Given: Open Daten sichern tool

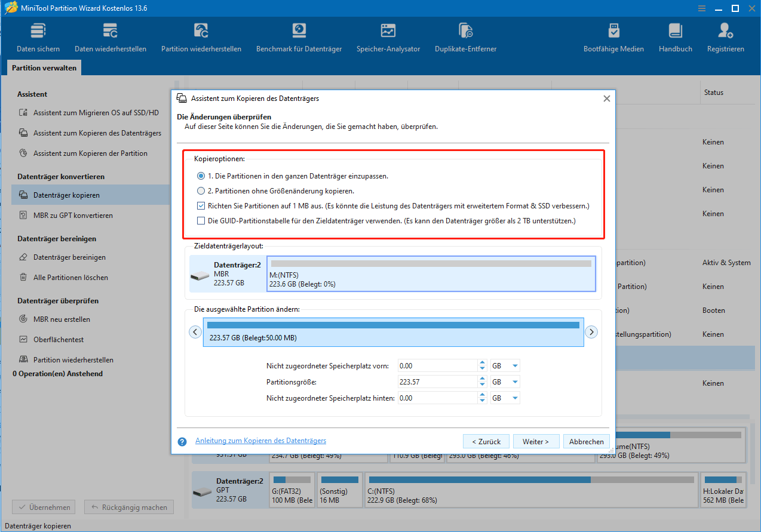Looking at the screenshot, I should pos(38,38).
